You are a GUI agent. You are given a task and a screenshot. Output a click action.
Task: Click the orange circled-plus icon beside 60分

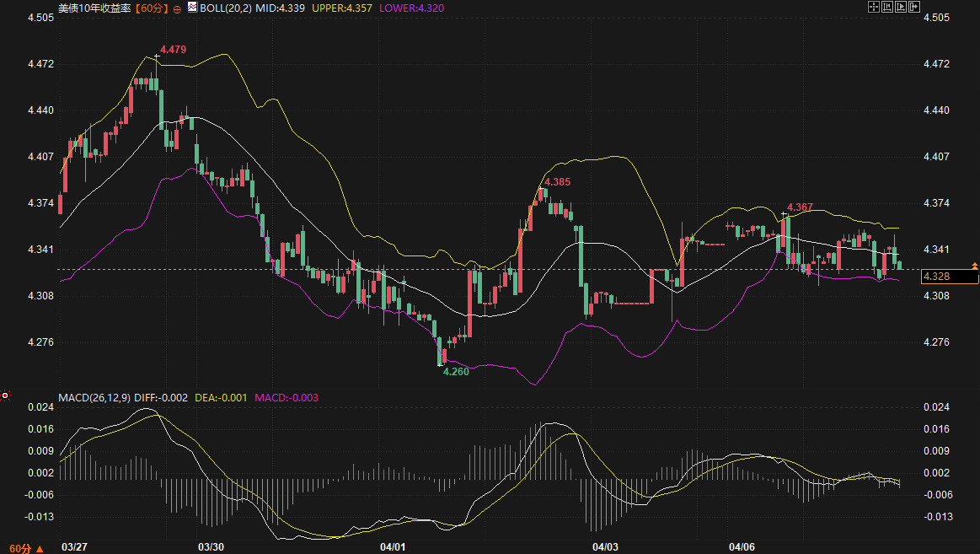[x=177, y=8]
